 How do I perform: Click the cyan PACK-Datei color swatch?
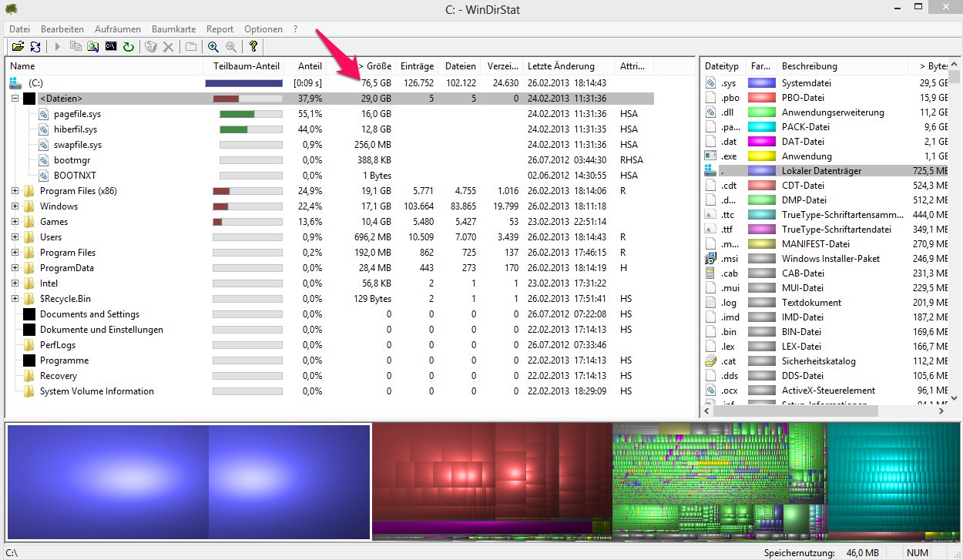[761, 127]
